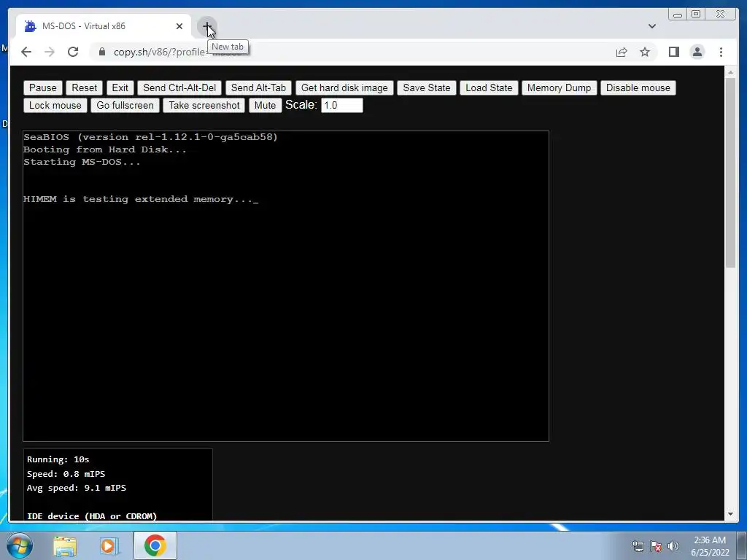Click the page scrollbar down arrow
Image resolution: width=747 pixels, height=560 pixels.
731,514
